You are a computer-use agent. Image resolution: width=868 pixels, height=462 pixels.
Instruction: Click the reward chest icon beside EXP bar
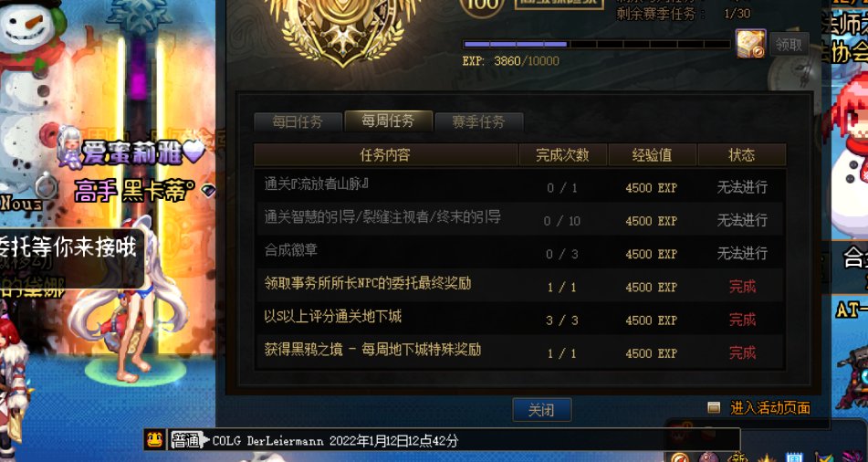[750, 44]
